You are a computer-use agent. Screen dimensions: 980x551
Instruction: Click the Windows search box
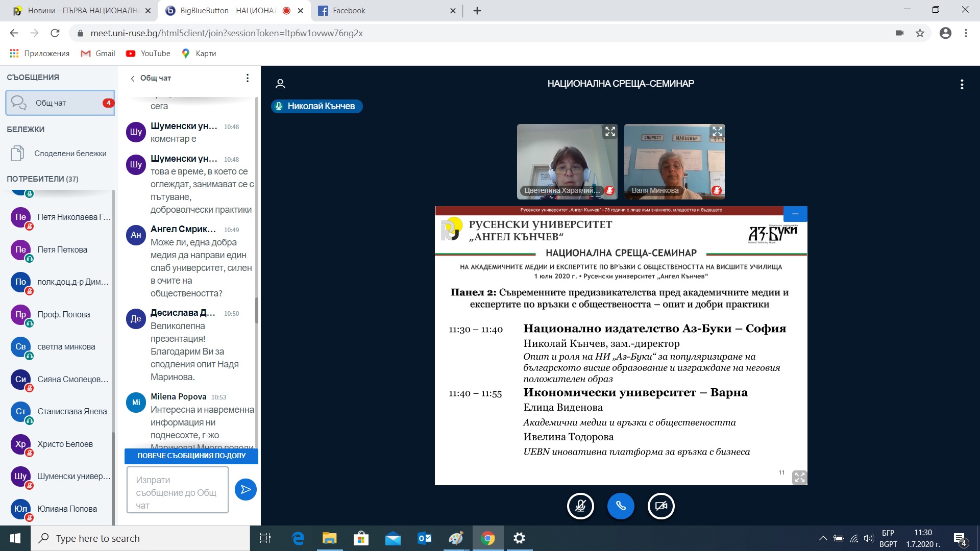140,539
